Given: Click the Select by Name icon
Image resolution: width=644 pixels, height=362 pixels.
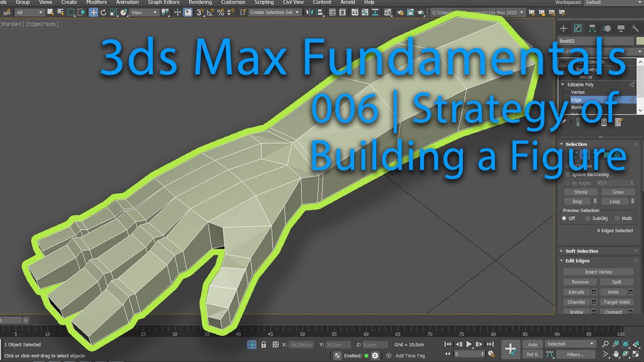Looking at the screenshot, I should (x=60, y=13).
